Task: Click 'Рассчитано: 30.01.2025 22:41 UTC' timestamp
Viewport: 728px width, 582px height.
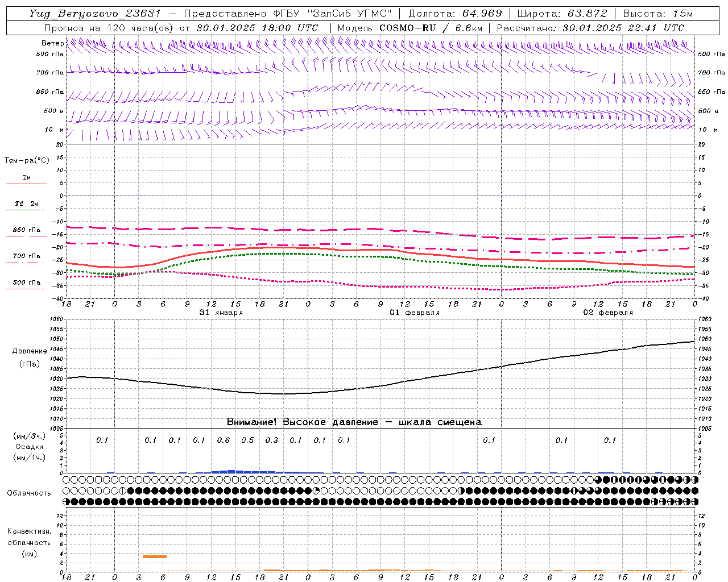Action: point(590,28)
